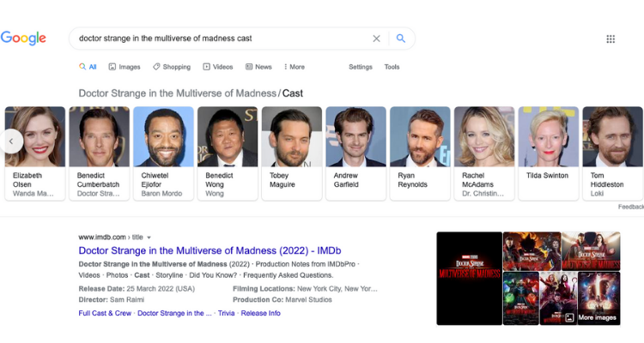Click the blue search magnifier icon
The width and height of the screenshot is (644, 343).
[x=400, y=39]
